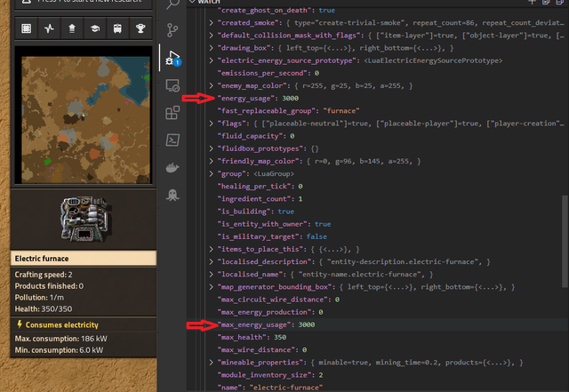Open the Remote Explorer monitor icon
Image resolution: width=569 pixels, height=392 pixels.
coord(172,85)
